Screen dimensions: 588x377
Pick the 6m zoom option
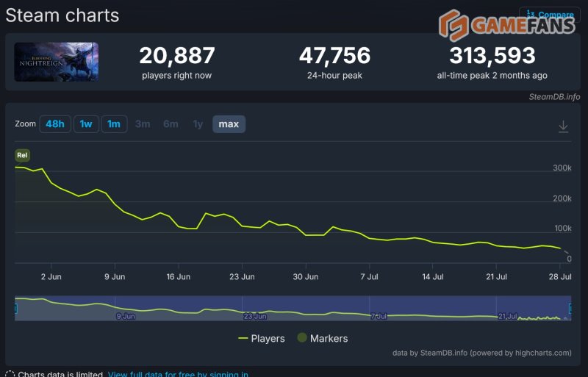pyautogui.click(x=171, y=124)
